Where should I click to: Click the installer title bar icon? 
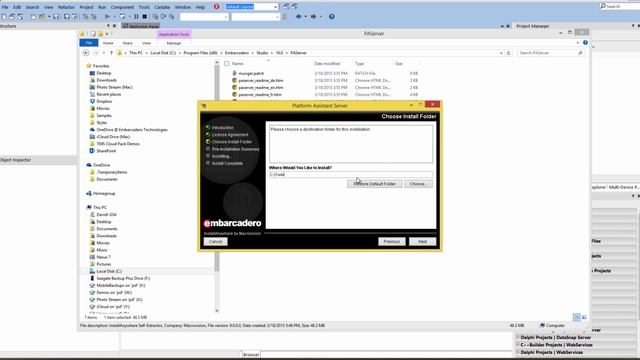[204, 106]
